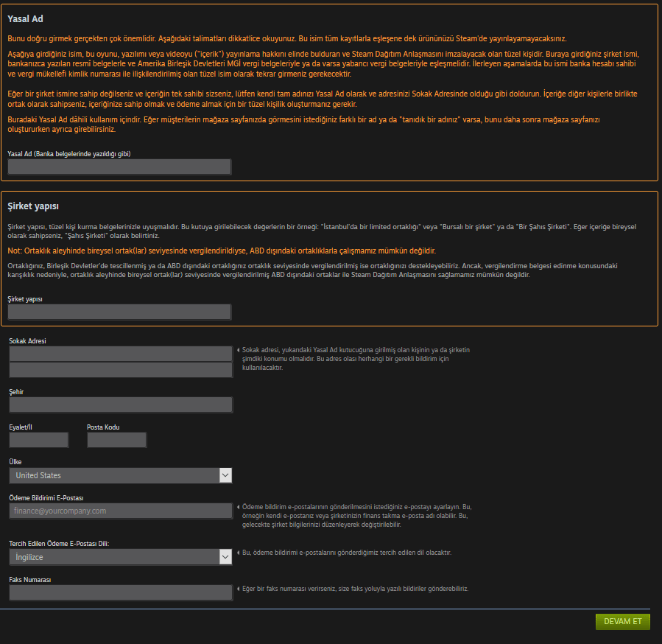This screenshot has width=662, height=644.
Task: Click the Ülke dropdown arrow button
Action: click(x=225, y=475)
